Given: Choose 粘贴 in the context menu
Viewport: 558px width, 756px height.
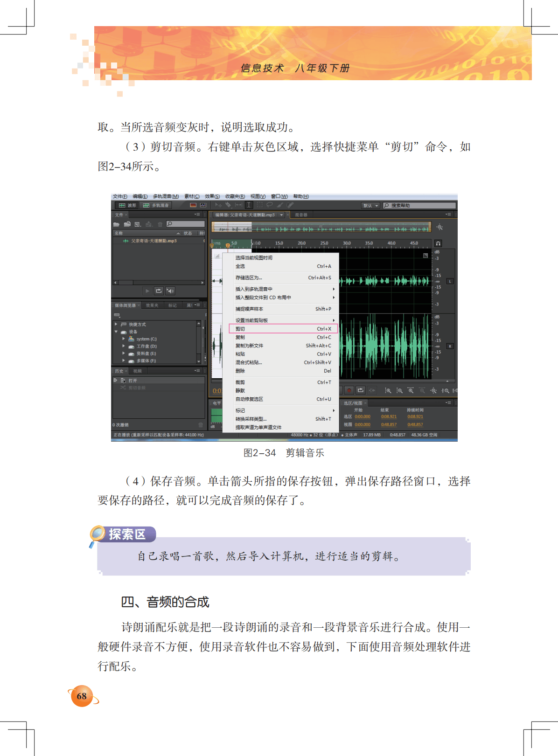Looking at the screenshot, I should pyautogui.click(x=283, y=354).
